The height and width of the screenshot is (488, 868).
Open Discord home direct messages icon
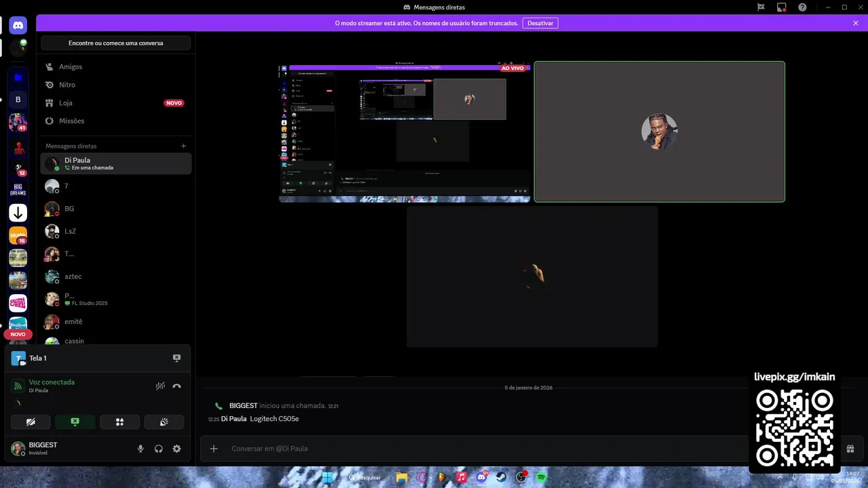[x=18, y=26]
